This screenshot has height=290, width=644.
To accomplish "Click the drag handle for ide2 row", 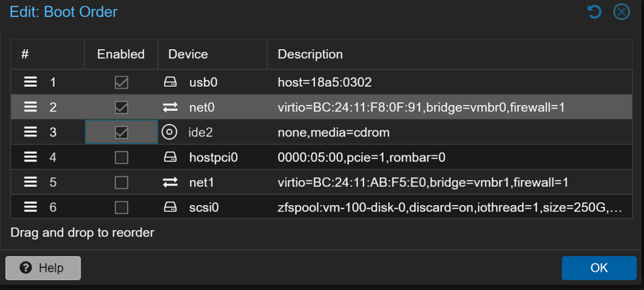I will point(30,132).
